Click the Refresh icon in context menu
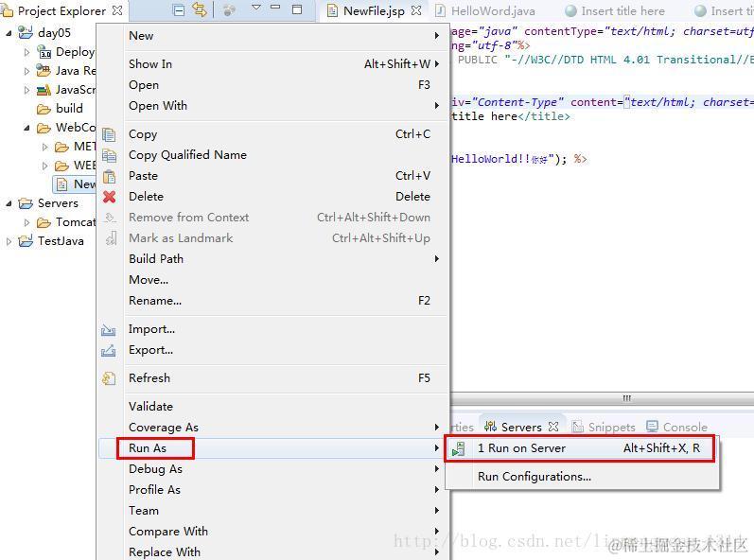This screenshot has width=754, height=560. point(109,378)
